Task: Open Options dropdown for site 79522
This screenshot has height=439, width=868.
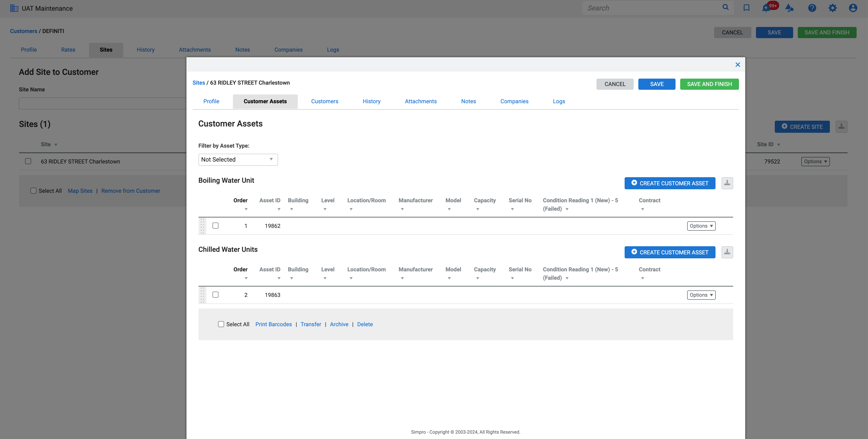Action: [x=815, y=162]
